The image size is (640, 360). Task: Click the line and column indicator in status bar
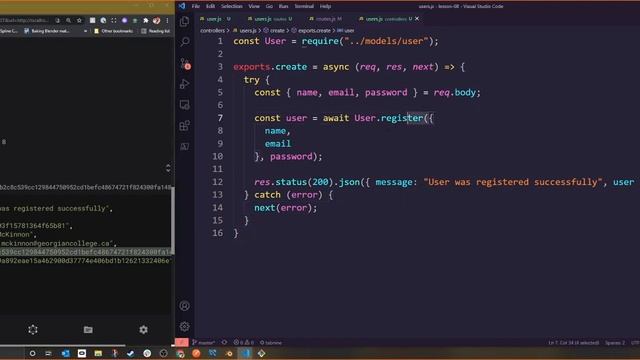coord(573,342)
